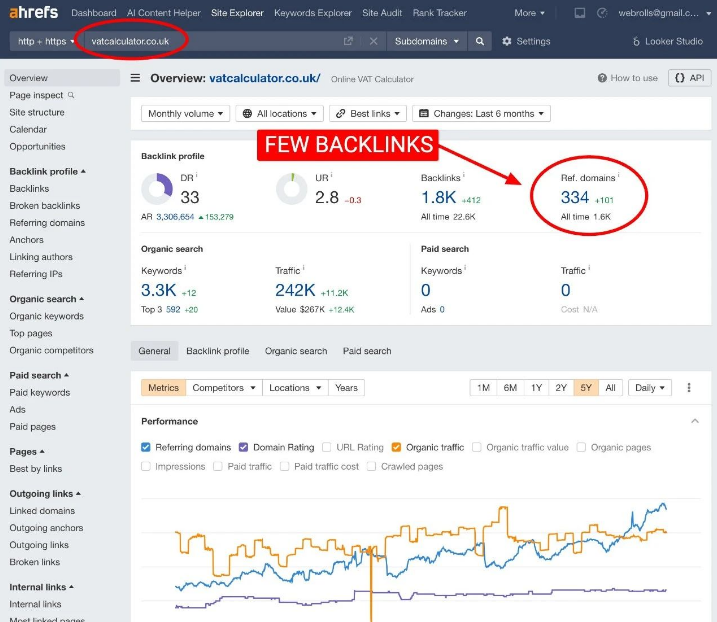Open the API button
Image resolution: width=717 pixels, height=622 pixels.
[x=690, y=78]
